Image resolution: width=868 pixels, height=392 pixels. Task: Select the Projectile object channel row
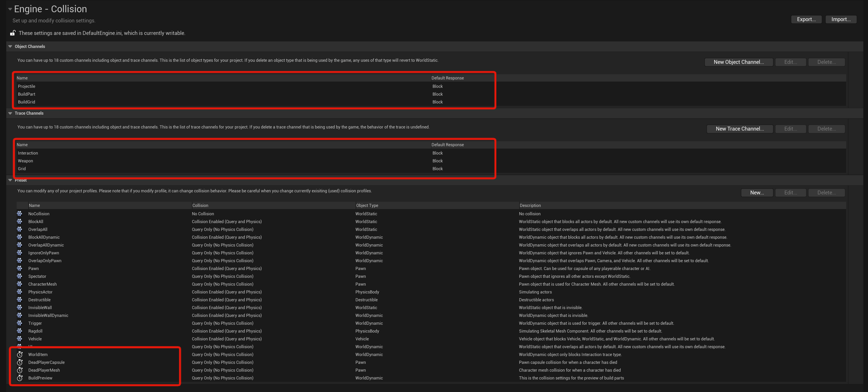pos(27,86)
